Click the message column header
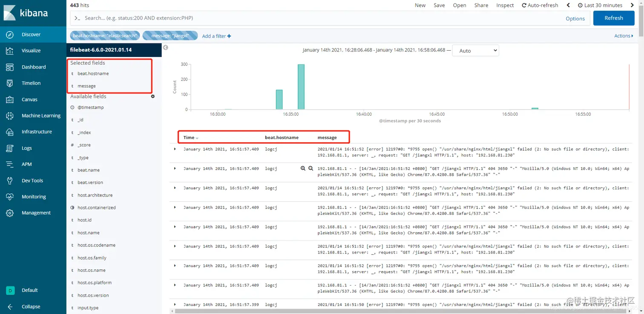 [327, 137]
